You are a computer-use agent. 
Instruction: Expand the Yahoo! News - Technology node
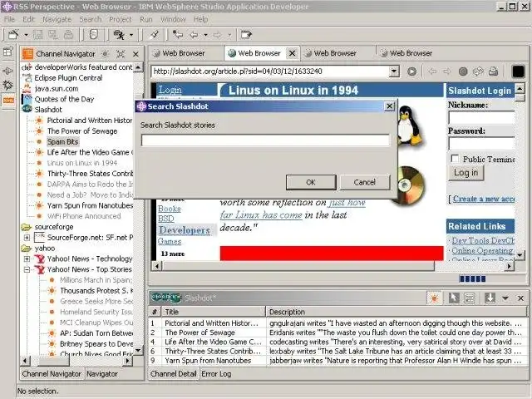point(27,259)
